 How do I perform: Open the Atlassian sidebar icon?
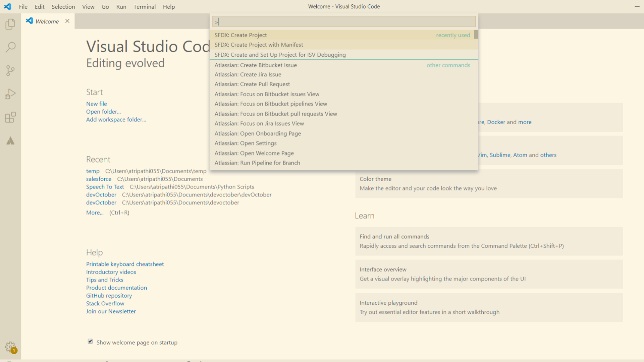(x=10, y=141)
